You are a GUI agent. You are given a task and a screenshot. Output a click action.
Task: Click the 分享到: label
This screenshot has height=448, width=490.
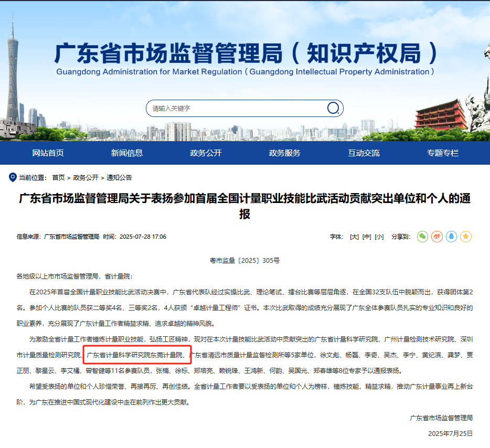(x=401, y=237)
